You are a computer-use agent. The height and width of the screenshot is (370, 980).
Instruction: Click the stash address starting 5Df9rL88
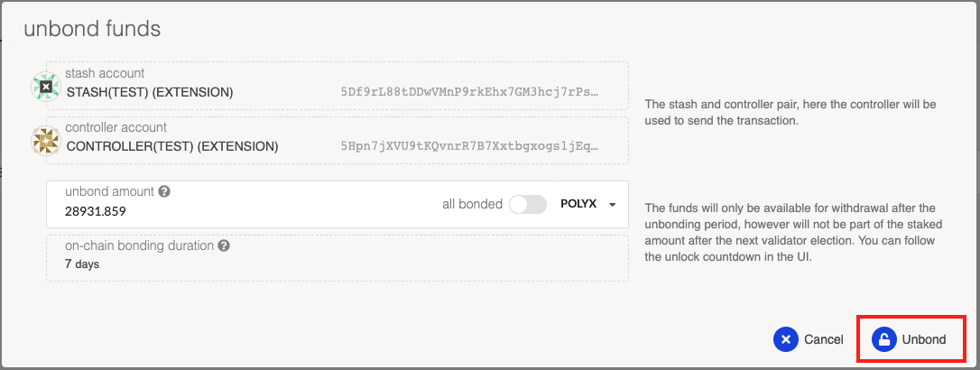tap(469, 92)
